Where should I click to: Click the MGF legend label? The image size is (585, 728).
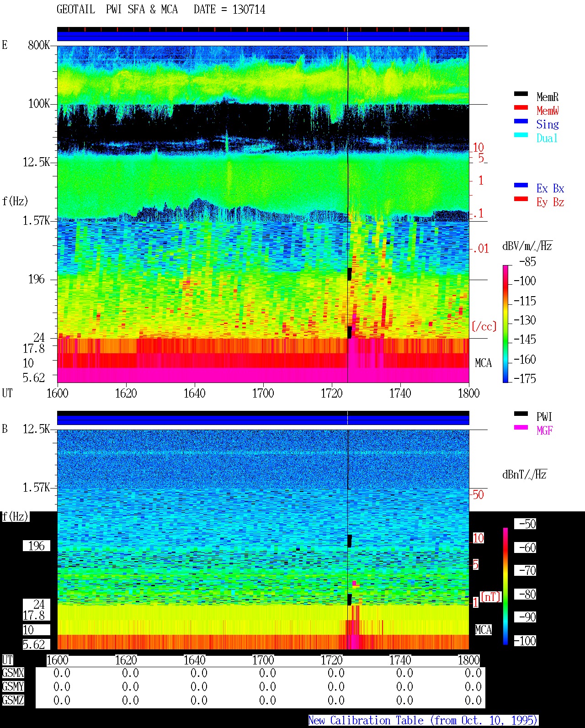[545, 430]
